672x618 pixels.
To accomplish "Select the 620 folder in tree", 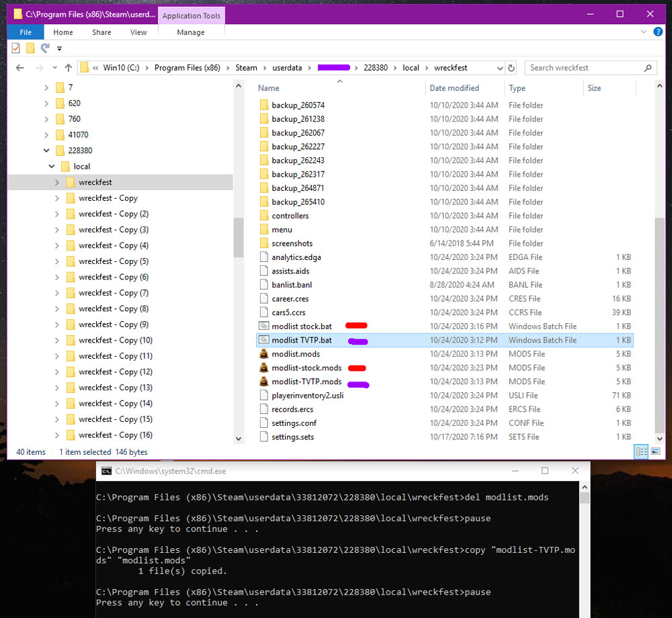I will pyautogui.click(x=74, y=103).
